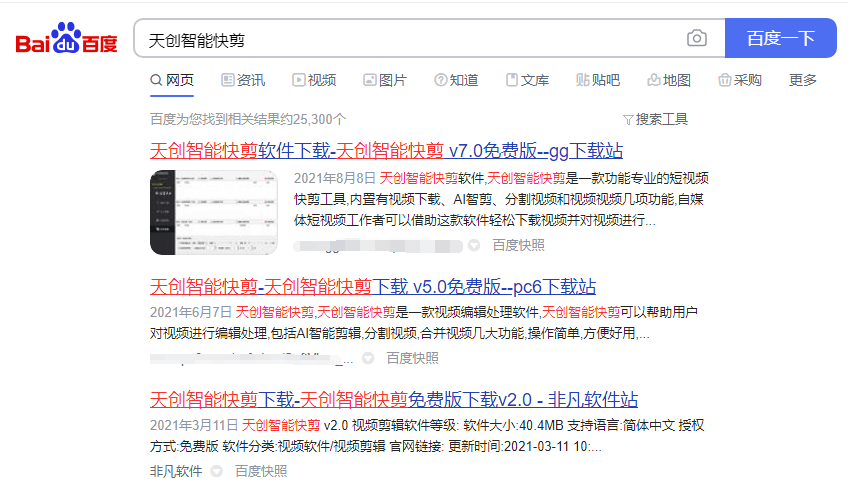Open the 采购 tab
Screen dimensions: 848x491
point(740,81)
